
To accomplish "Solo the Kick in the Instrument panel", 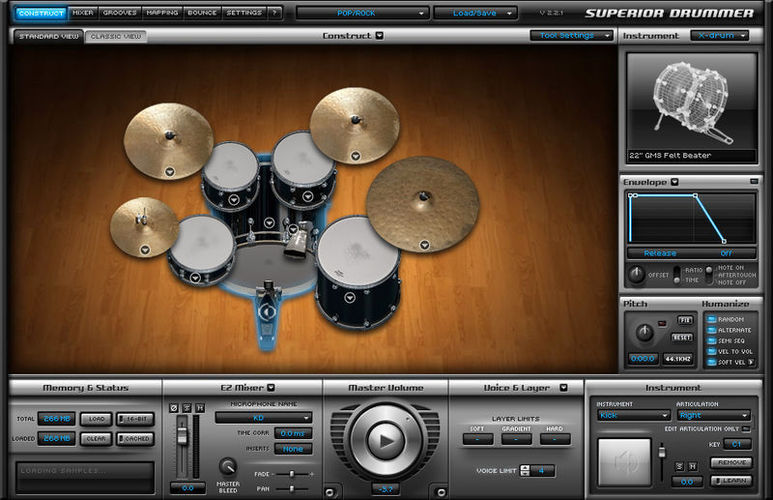I will tap(679, 466).
